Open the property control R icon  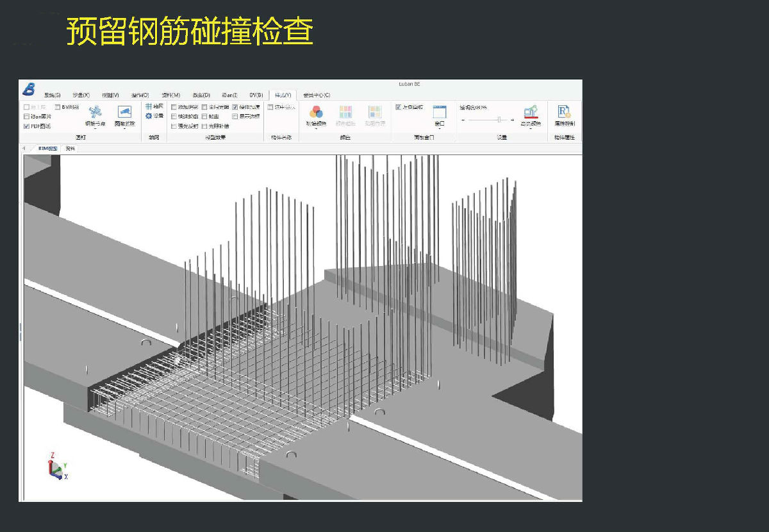pyautogui.click(x=564, y=112)
